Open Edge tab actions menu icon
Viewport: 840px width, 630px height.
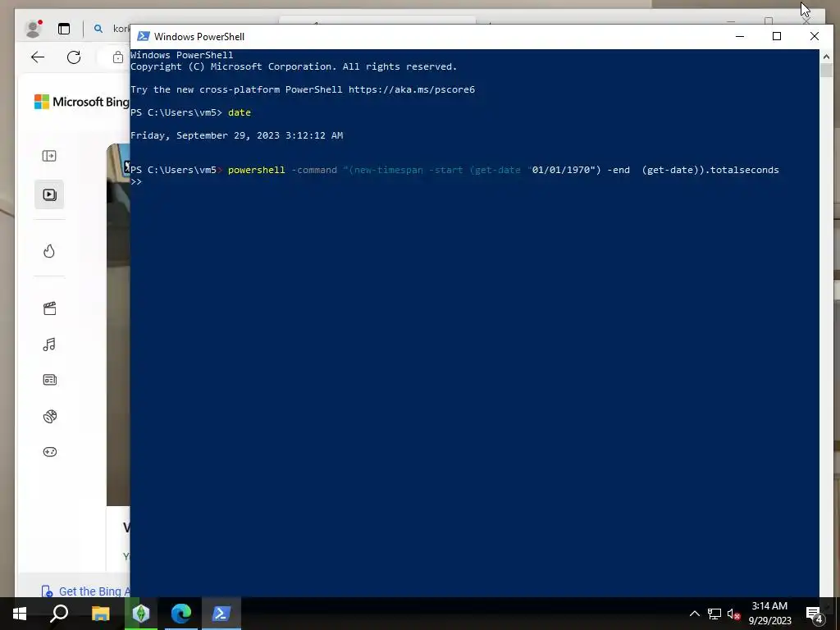click(64, 29)
